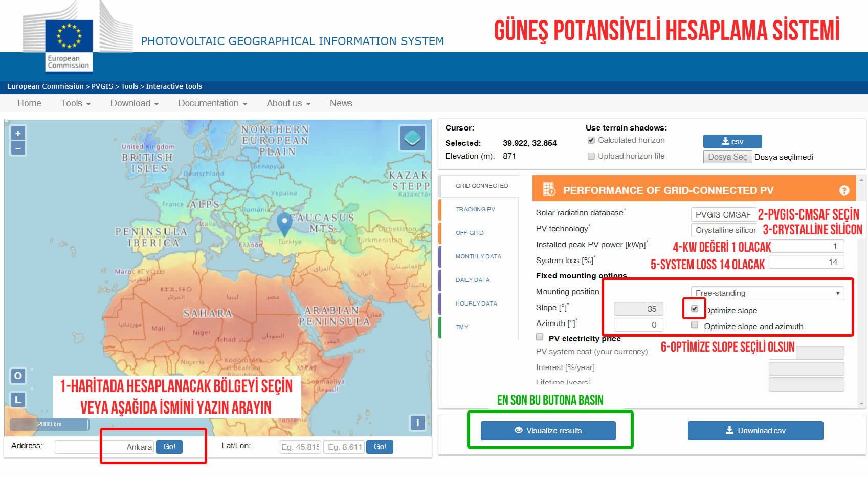Viewport: 868px width, 477px height.
Task: Open help for grid-connected PV panel
Action: 844,190
